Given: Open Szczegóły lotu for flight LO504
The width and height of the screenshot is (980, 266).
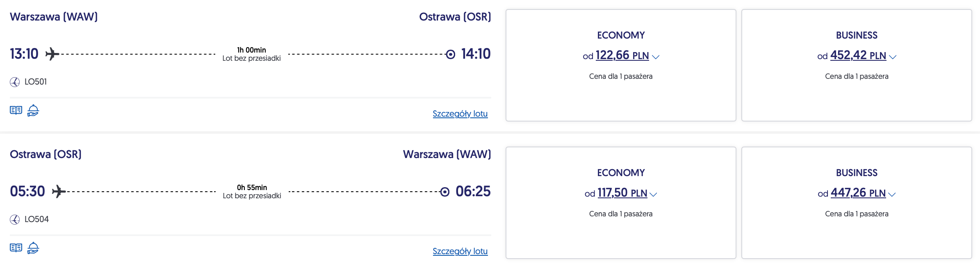Looking at the screenshot, I should click(x=460, y=251).
